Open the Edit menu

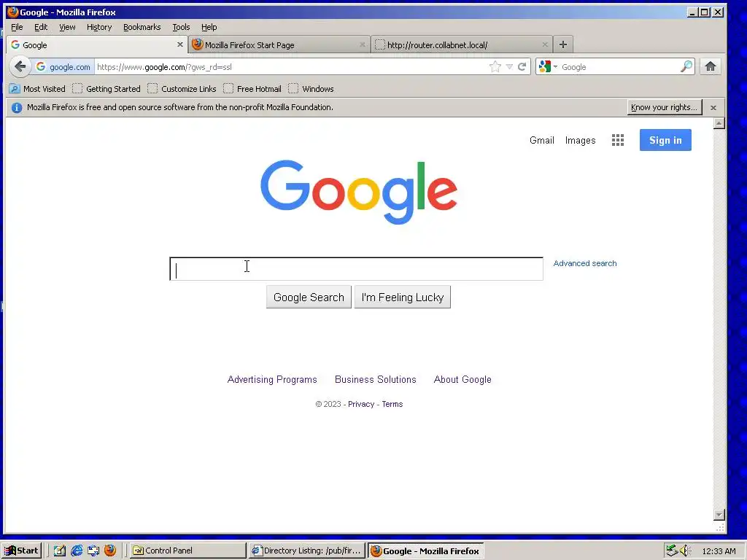(41, 27)
